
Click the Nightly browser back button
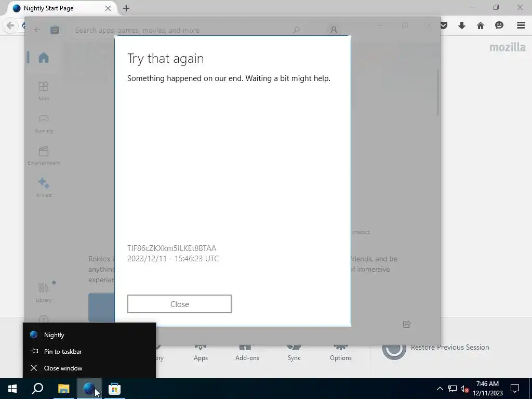[10, 25]
